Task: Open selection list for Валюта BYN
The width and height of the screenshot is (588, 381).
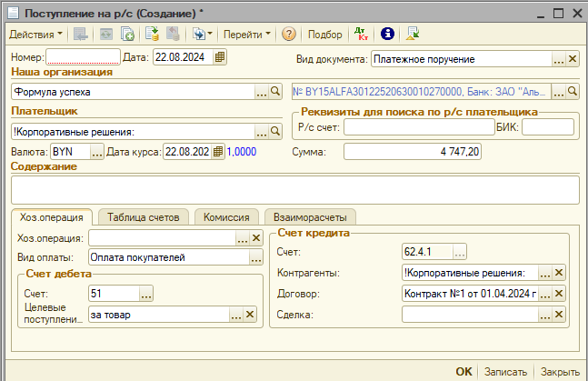Action: coord(97,151)
